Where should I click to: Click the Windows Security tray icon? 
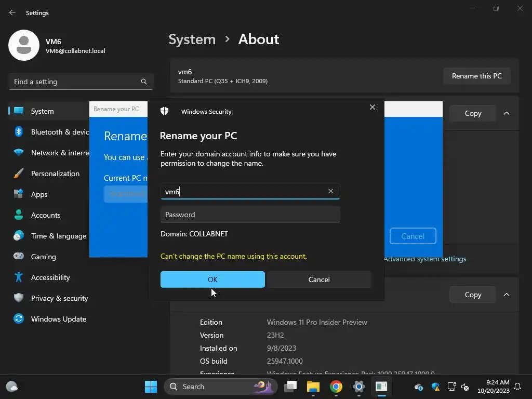pos(435,387)
